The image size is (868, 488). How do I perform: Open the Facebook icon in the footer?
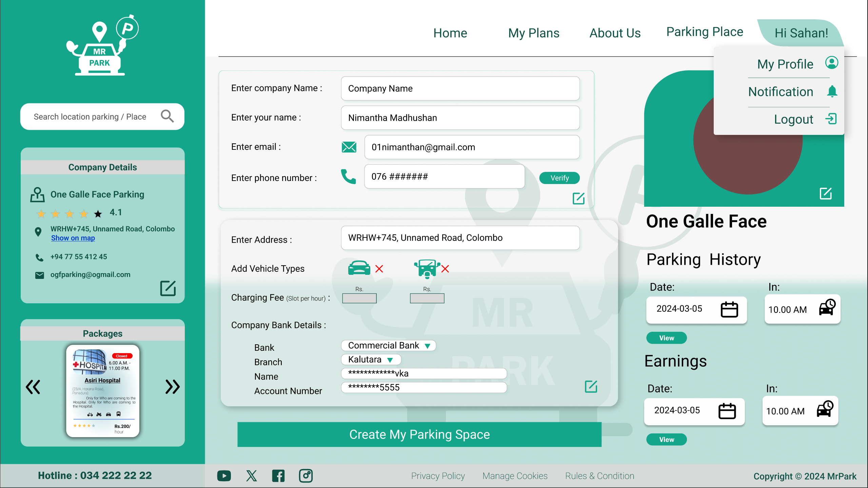coord(278,475)
